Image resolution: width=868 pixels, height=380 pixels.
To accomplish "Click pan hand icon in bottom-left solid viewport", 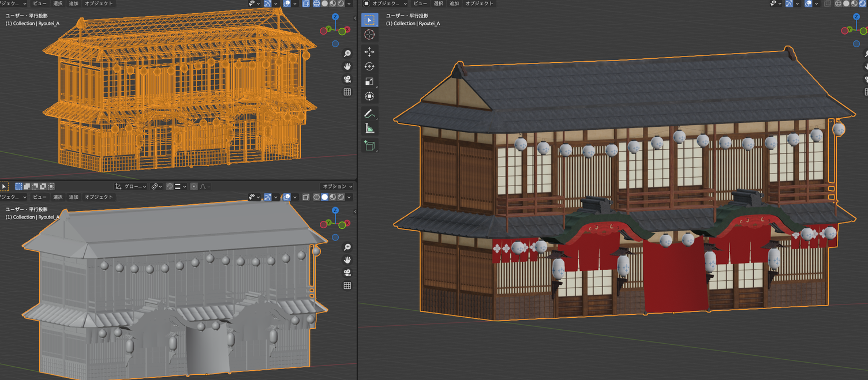I will click(347, 260).
